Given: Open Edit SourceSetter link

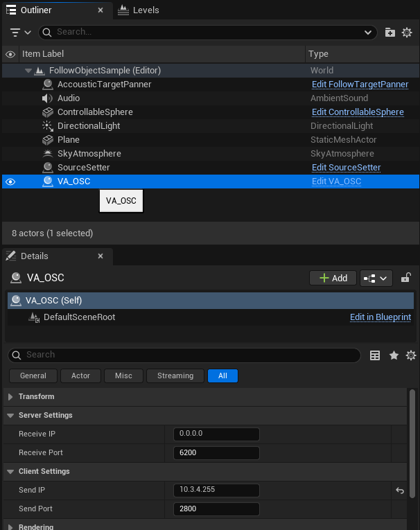Looking at the screenshot, I should [x=346, y=168].
